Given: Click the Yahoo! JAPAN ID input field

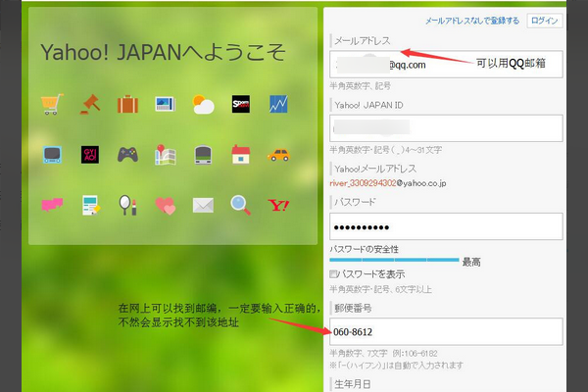Looking at the screenshot, I should coord(446,128).
